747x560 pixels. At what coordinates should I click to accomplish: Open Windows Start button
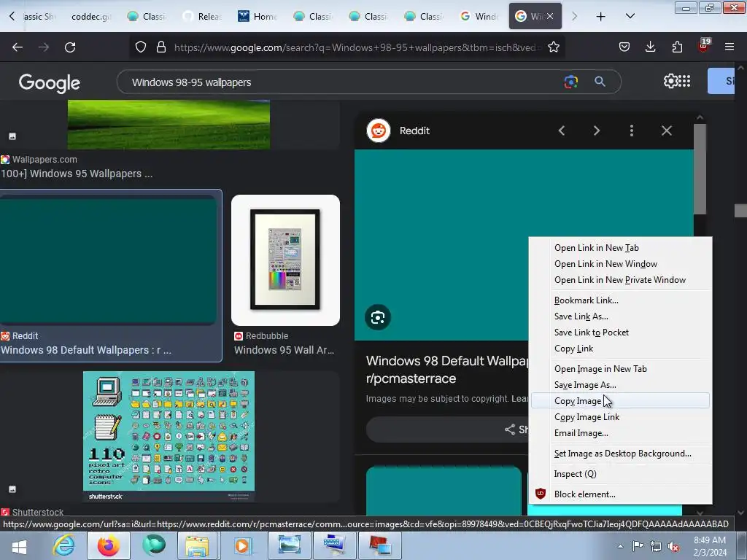pos(19,546)
